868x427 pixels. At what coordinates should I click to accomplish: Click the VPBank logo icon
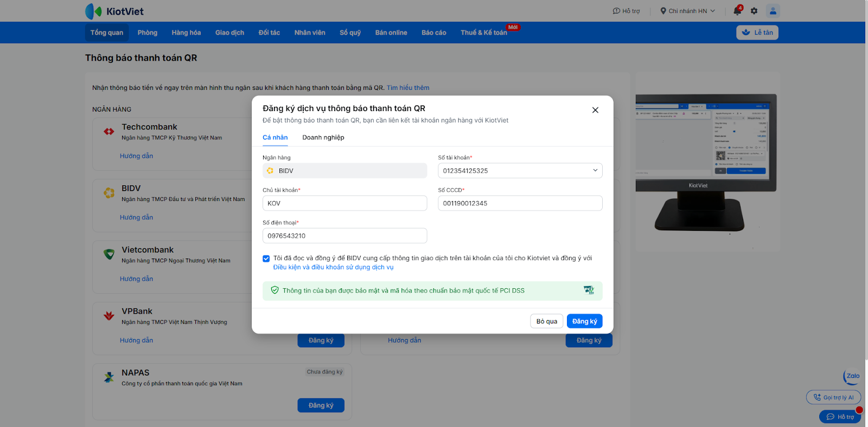click(x=109, y=315)
